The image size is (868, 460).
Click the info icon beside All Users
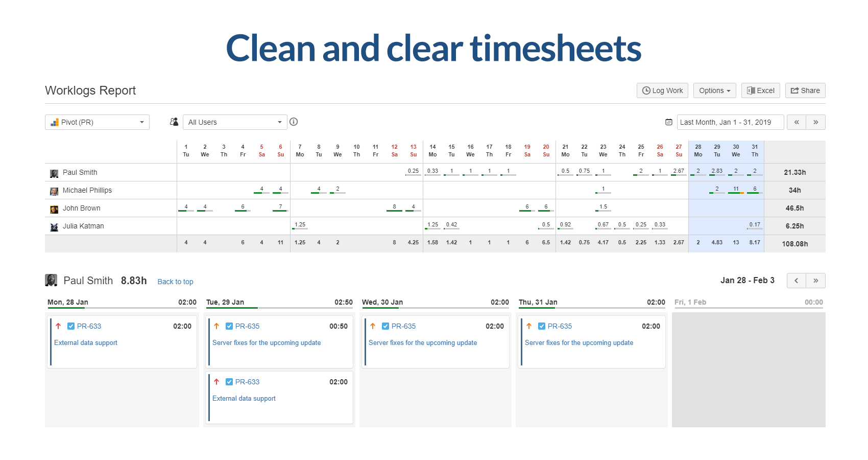coord(294,122)
